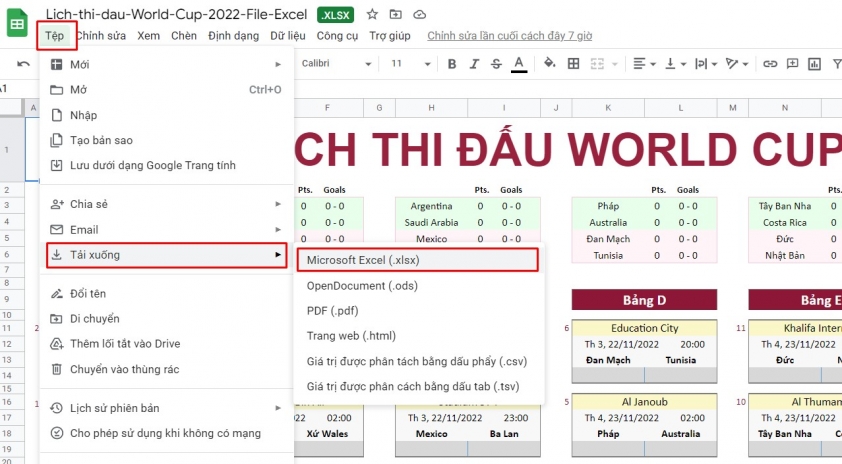Open the Tệp menu
Viewport: 842px width, 464px height.
point(54,35)
